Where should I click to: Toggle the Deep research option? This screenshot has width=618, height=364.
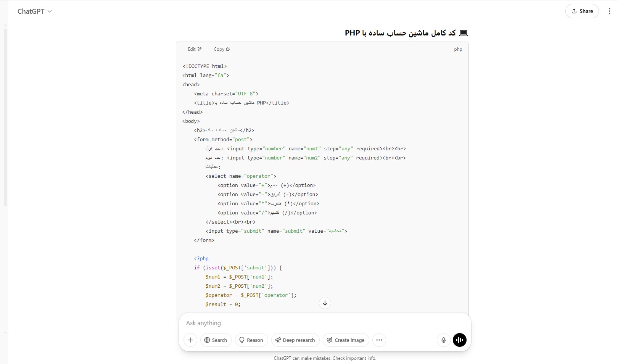coord(295,340)
